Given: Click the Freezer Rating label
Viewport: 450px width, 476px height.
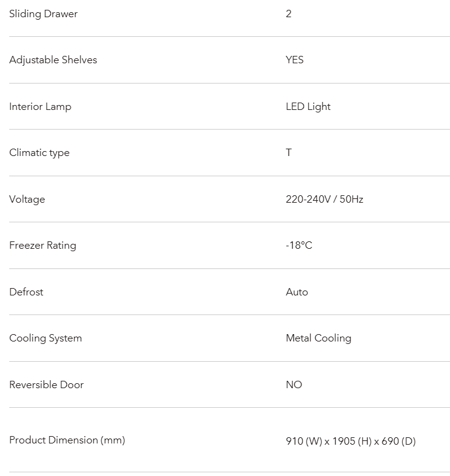Looking at the screenshot, I should pyautogui.click(x=43, y=246).
